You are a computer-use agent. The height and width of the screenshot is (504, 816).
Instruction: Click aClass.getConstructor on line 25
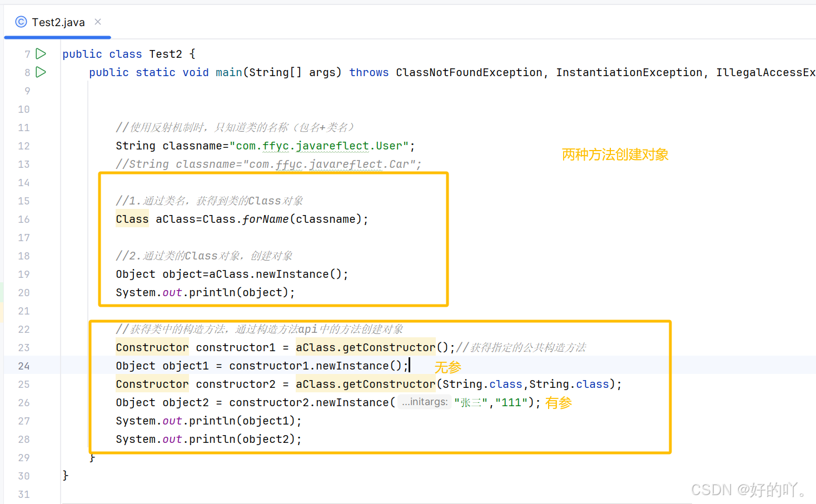coord(366,385)
